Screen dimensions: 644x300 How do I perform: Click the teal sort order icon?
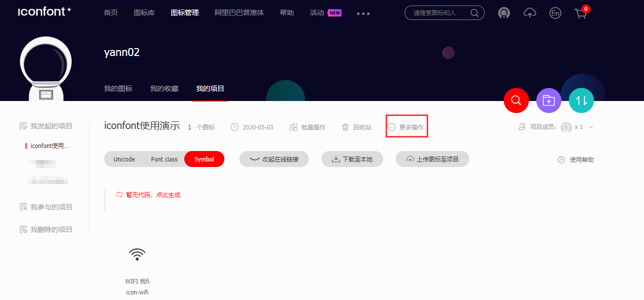tap(581, 100)
